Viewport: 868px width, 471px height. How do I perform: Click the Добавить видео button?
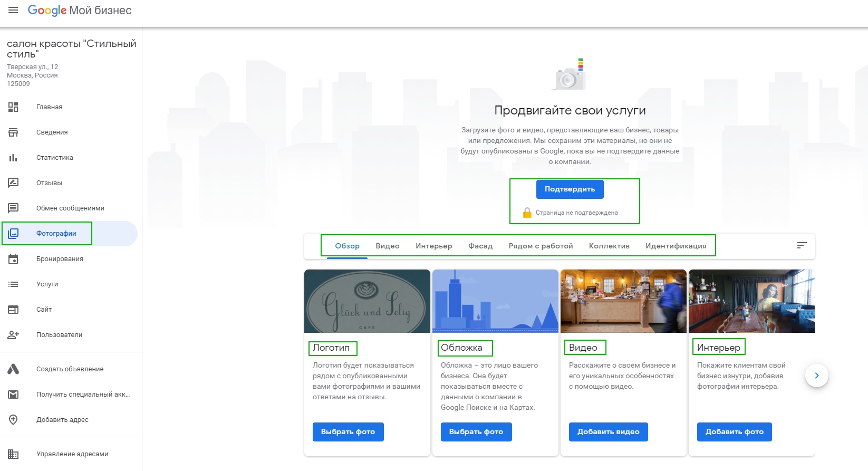[x=608, y=431]
